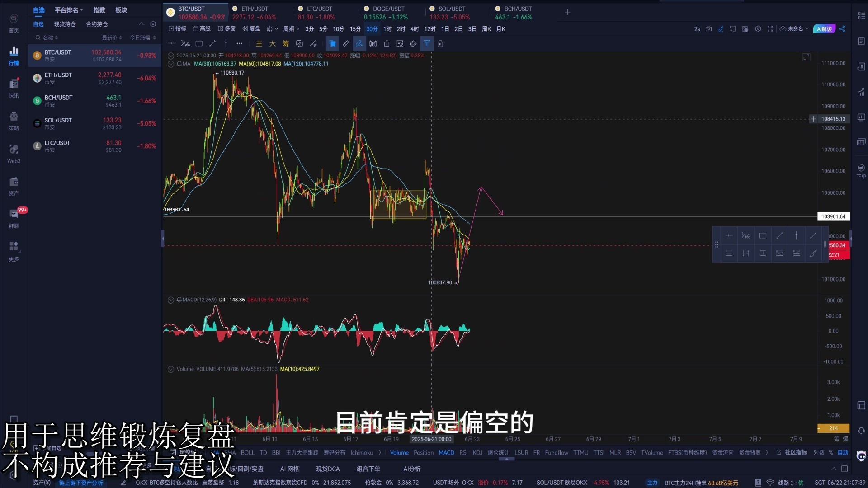This screenshot has width=868, height=488.
Task: Open more drawing tools ellipsis
Action: point(240,44)
